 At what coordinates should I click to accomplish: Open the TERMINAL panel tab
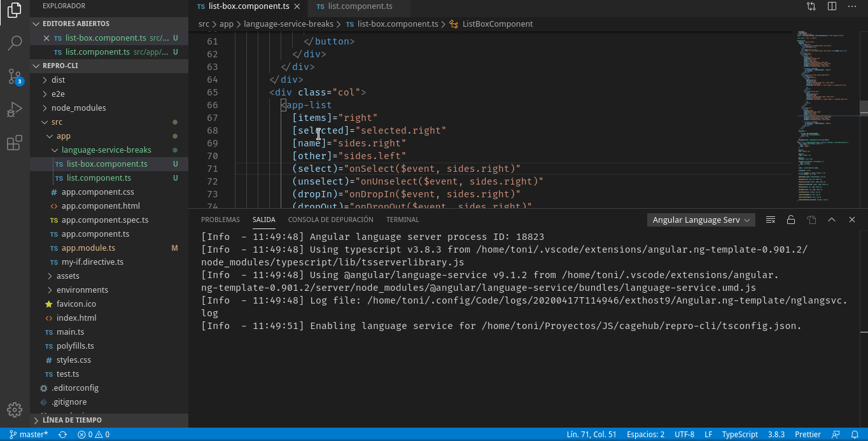tap(403, 220)
